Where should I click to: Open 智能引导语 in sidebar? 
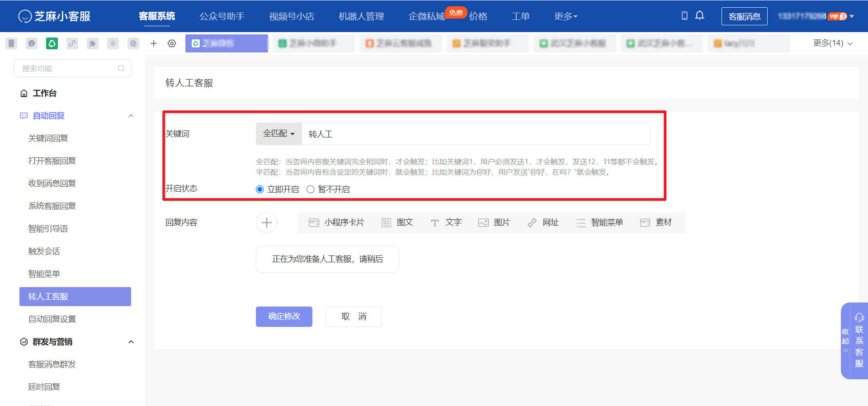(x=48, y=229)
